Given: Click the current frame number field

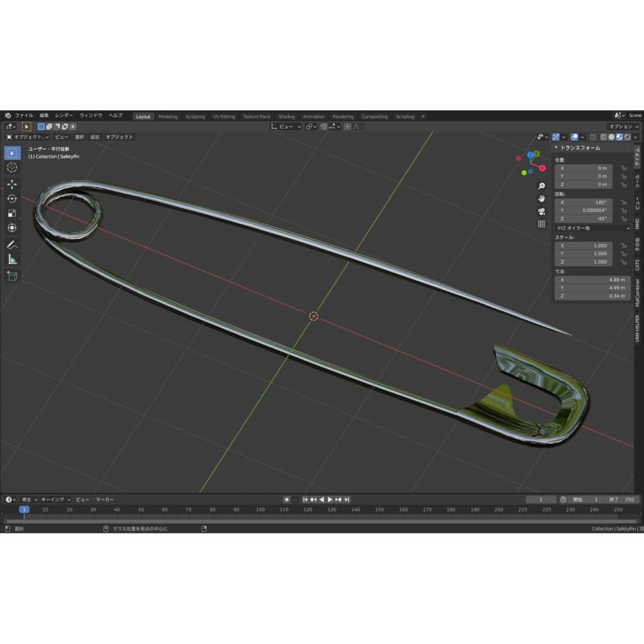Looking at the screenshot, I should click(541, 500).
